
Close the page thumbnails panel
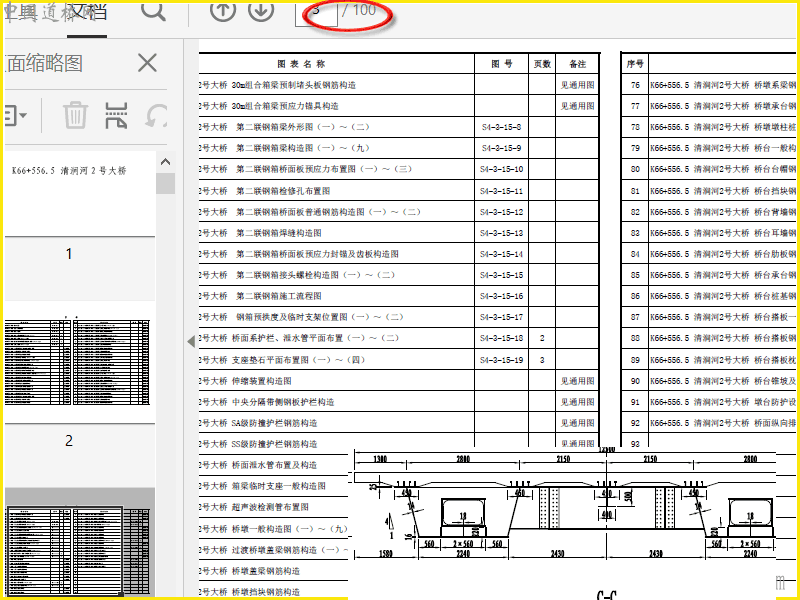coord(147,63)
